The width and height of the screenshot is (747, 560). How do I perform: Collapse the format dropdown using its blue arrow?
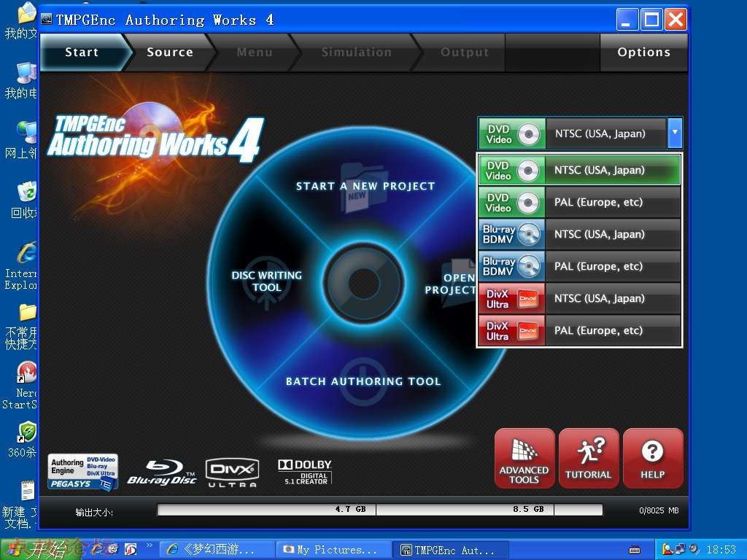pos(675,133)
